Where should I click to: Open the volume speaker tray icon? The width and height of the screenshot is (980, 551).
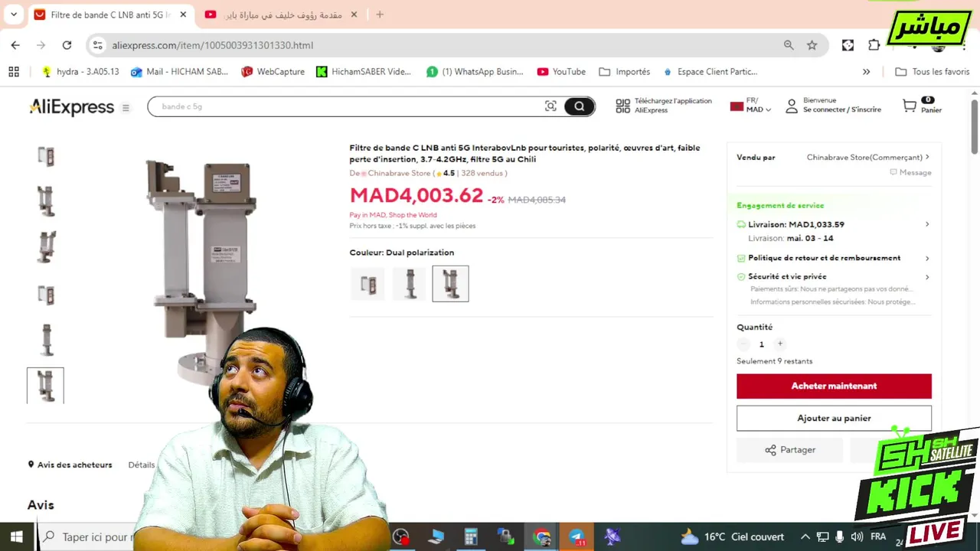[857, 536]
